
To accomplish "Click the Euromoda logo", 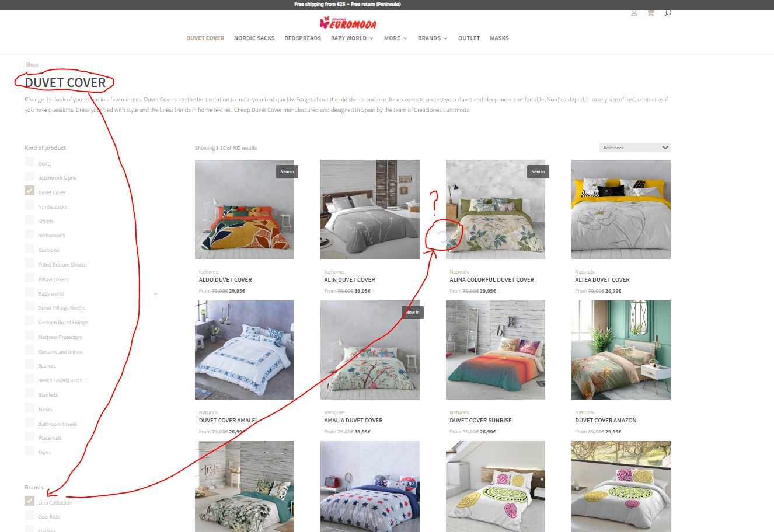I will (348, 23).
